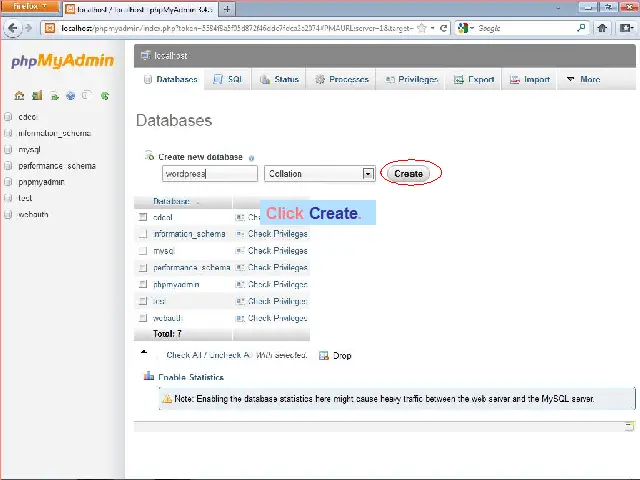Open the URL bar history dropdown arrow

pos(433,28)
